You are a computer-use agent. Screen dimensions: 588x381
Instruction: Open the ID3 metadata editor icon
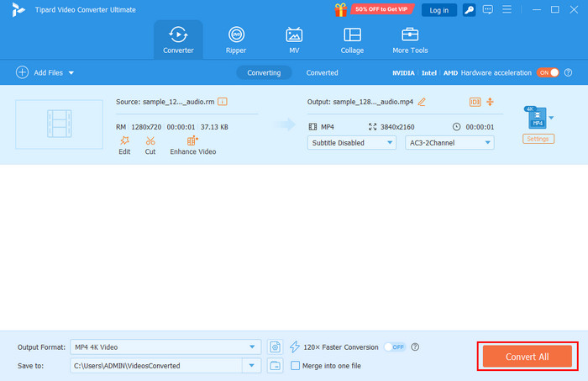pyautogui.click(x=475, y=102)
